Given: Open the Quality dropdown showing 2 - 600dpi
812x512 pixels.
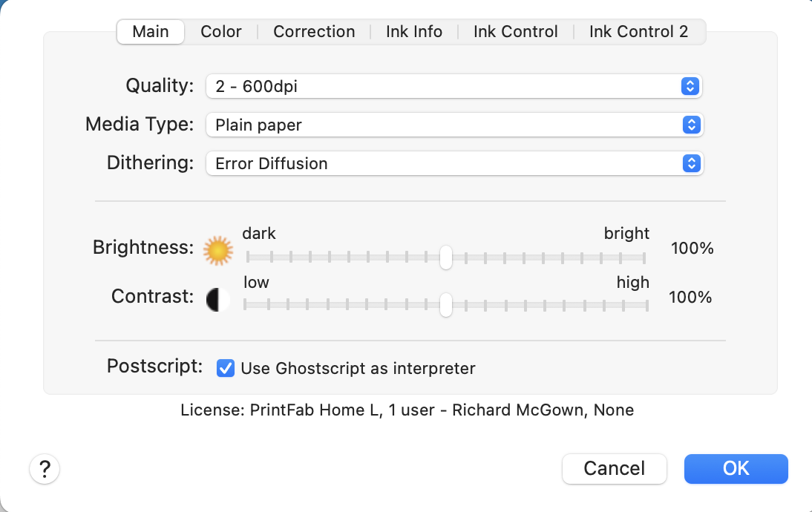Looking at the screenshot, I should click(x=454, y=87).
